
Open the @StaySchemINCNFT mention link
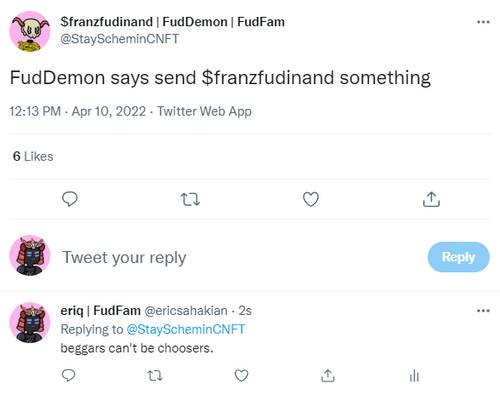[186, 329]
